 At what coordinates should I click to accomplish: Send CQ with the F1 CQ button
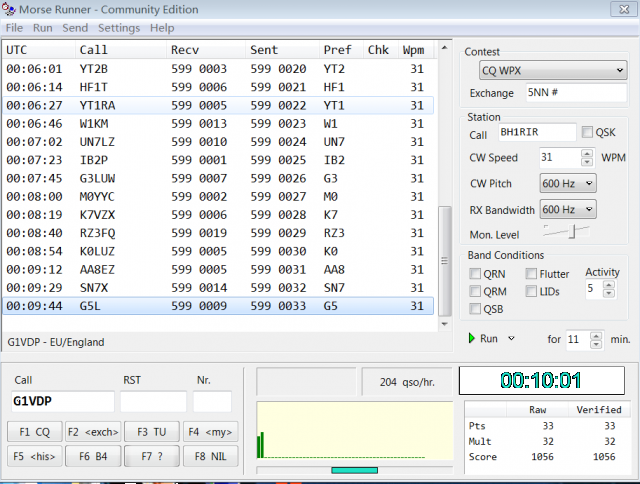tap(35, 432)
